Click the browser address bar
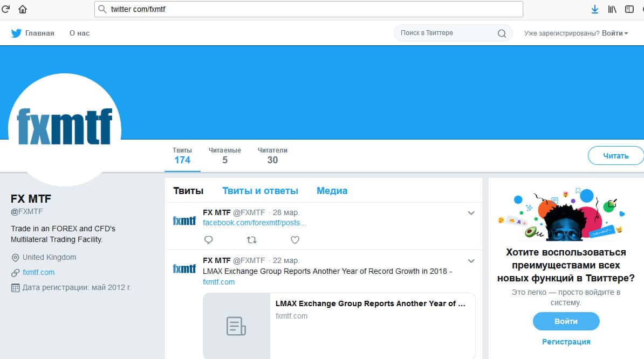 (309, 9)
